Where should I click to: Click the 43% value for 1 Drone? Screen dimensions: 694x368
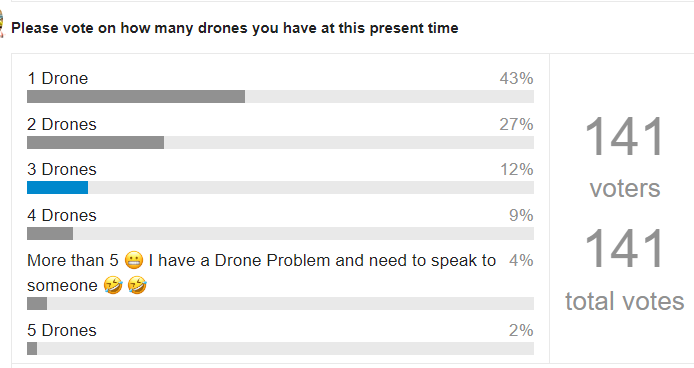tap(517, 78)
